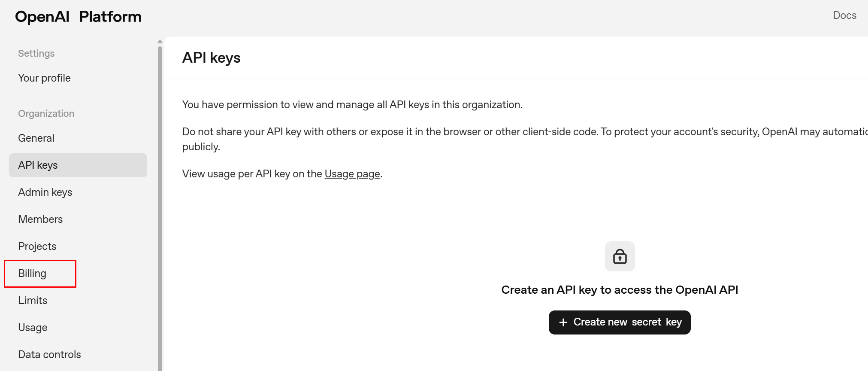Select API keys in the sidebar
The width and height of the screenshot is (868, 371).
38,165
